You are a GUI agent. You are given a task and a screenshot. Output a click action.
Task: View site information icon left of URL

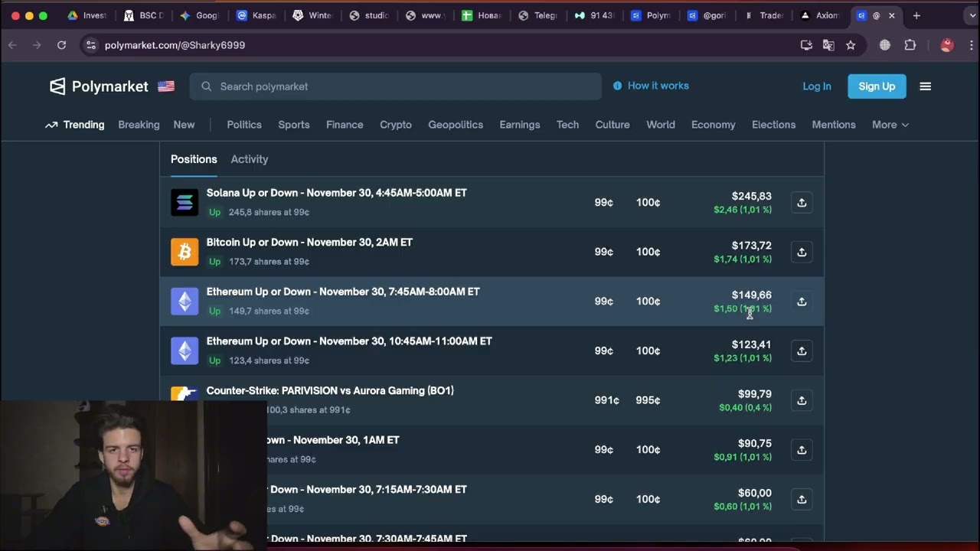pyautogui.click(x=91, y=45)
